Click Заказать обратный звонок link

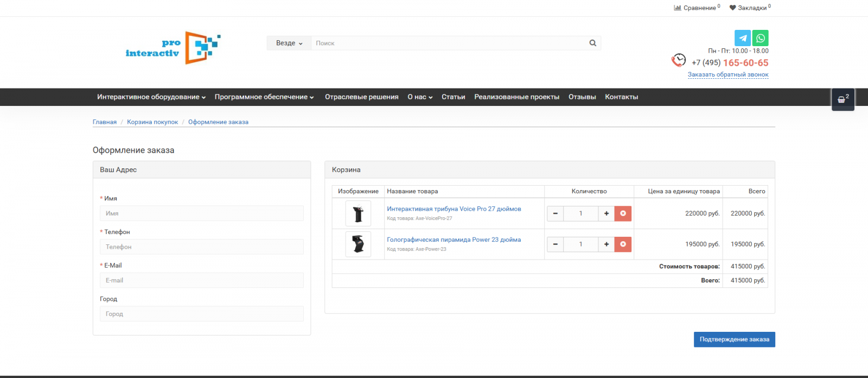click(x=727, y=74)
